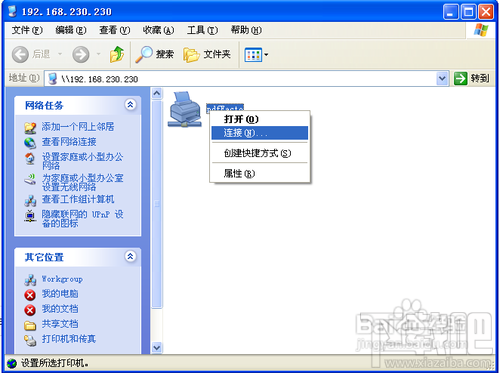The width and height of the screenshot is (500, 373).
Task: Click the sidebar vertical scrollbar thumb
Action: [x=157, y=204]
